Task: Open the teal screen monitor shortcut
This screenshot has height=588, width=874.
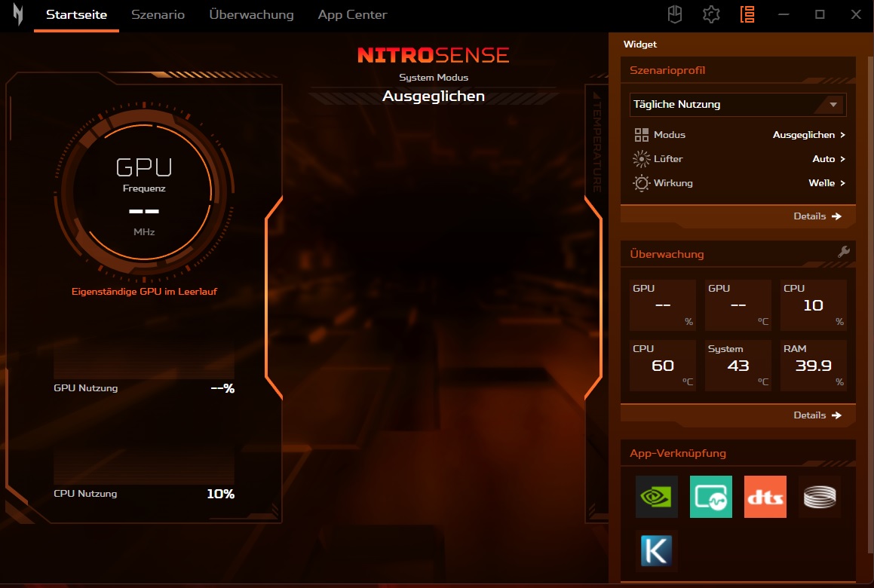Action: pos(710,497)
